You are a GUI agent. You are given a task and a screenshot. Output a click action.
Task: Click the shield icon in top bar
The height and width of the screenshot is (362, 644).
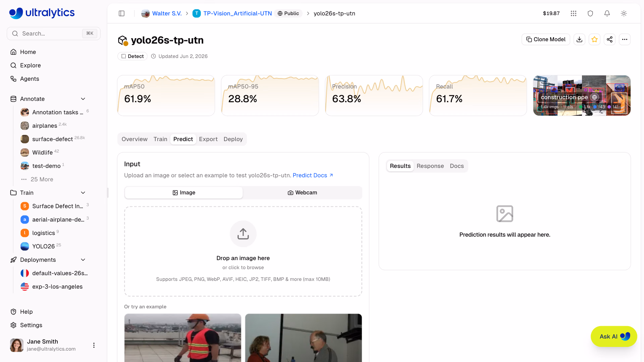pos(590,13)
